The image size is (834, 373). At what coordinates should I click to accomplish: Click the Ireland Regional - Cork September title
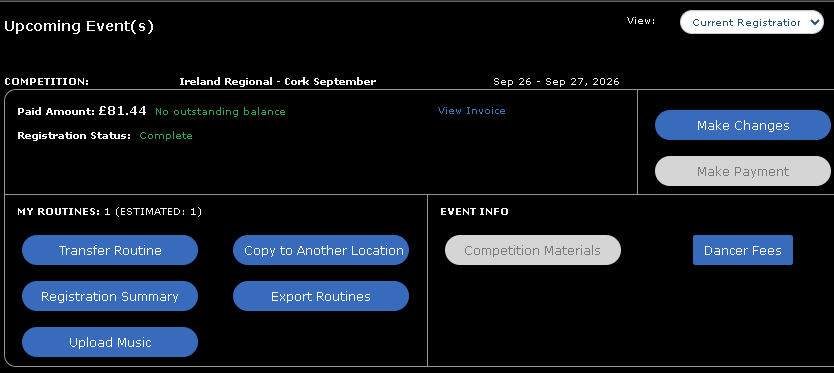coord(278,81)
